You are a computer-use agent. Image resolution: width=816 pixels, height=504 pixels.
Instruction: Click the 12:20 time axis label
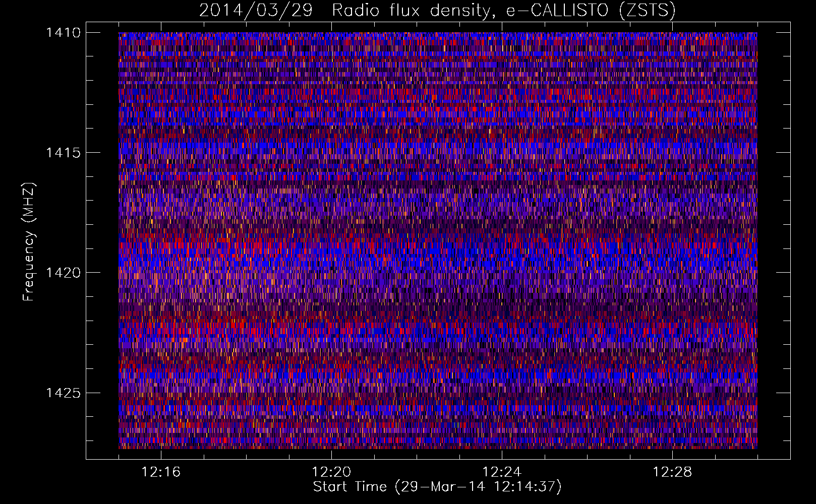pos(331,472)
